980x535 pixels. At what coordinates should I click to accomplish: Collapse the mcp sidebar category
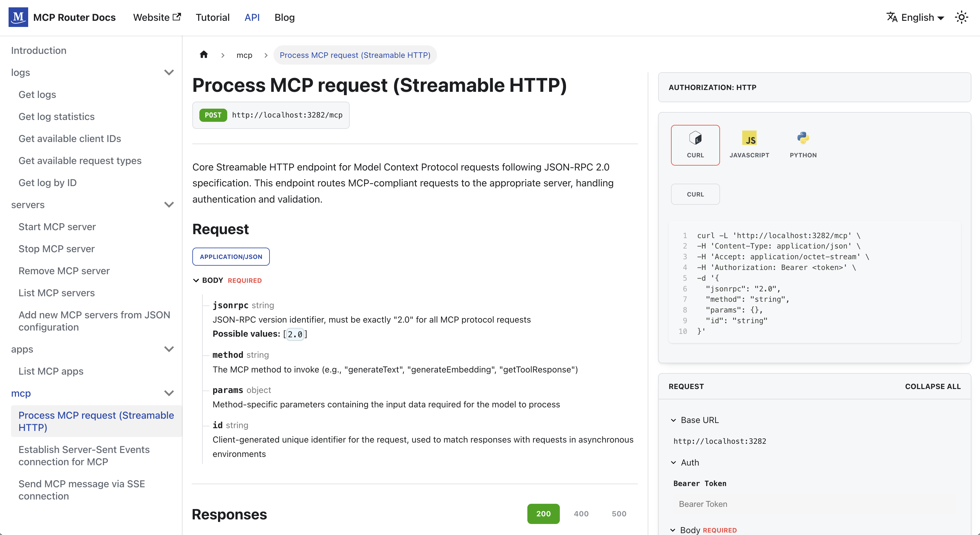[169, 393]
